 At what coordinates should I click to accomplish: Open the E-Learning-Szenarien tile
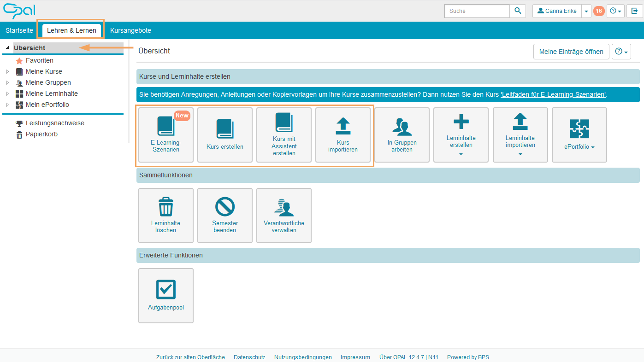click(x=166, y=135)
